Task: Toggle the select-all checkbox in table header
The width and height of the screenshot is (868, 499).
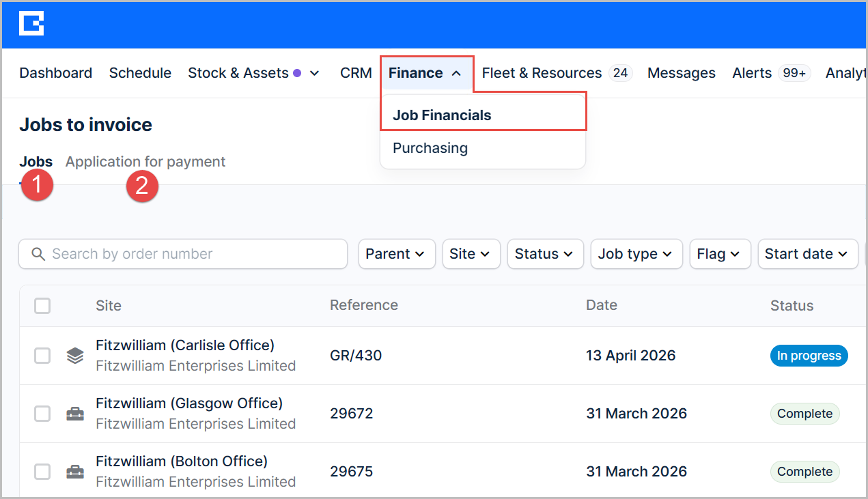Action: click(x=42, y=306)
